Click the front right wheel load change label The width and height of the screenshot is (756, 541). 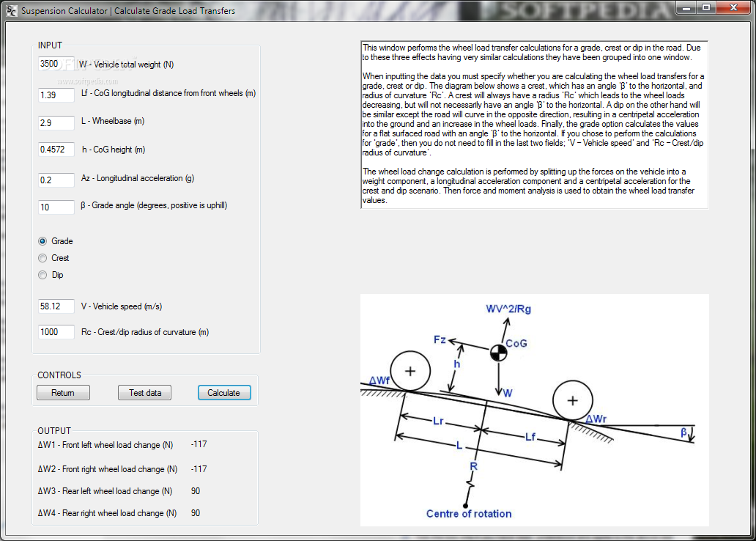click(x=108, y=469)
